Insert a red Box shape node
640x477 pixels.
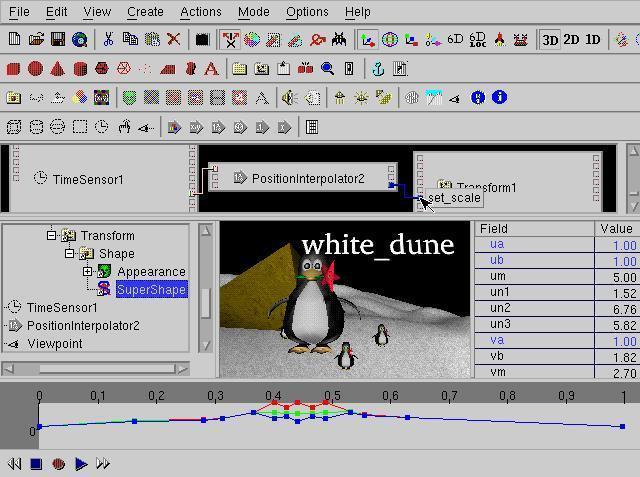pyautogui.click(x=13, y=69)
